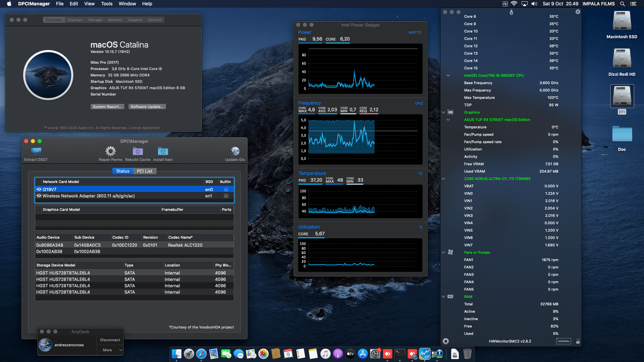Open Launchpad from the dock
Viewport: 644px width, 362px height.
tap(189, 354)
